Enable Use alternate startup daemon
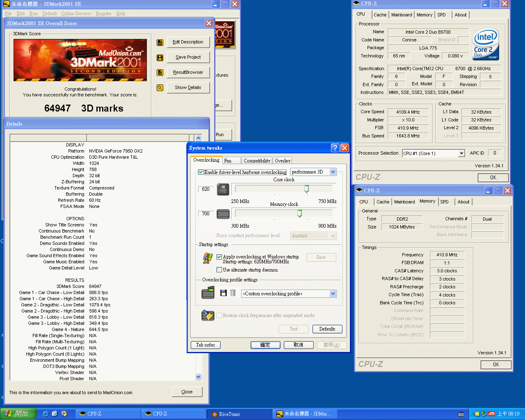 point(219,270)
